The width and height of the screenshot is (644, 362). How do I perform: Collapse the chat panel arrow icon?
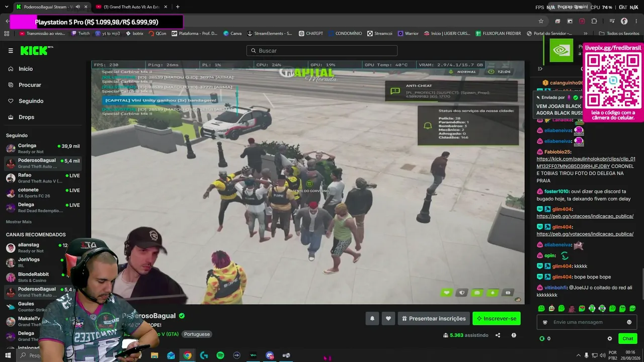540,69
